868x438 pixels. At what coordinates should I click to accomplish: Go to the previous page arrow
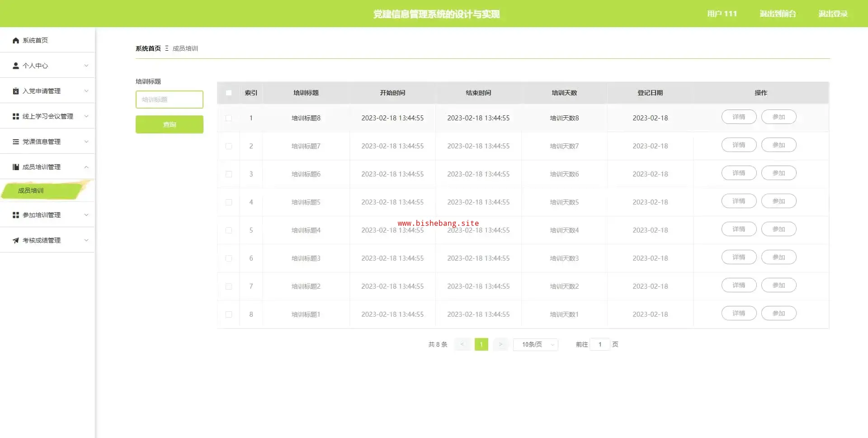[462, 344]
